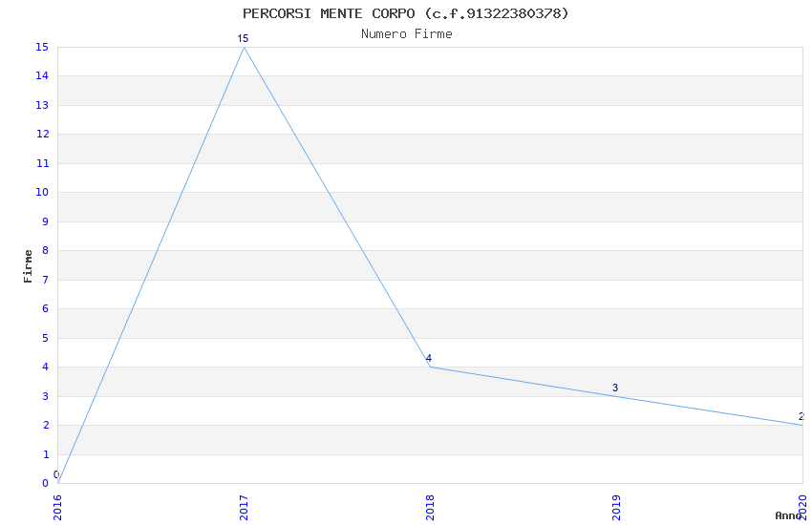Click y-axis tick value 4
The image size is (812, 525).
click(46, 367)
